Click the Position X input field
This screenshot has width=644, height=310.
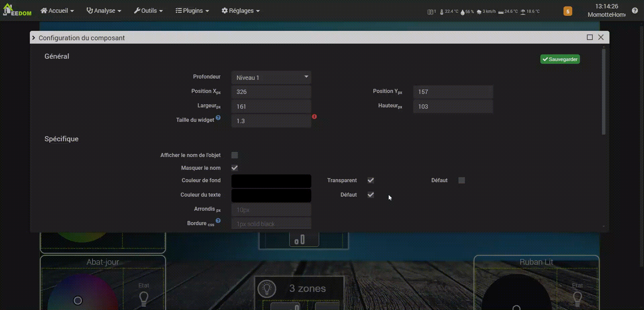(271, 92)
